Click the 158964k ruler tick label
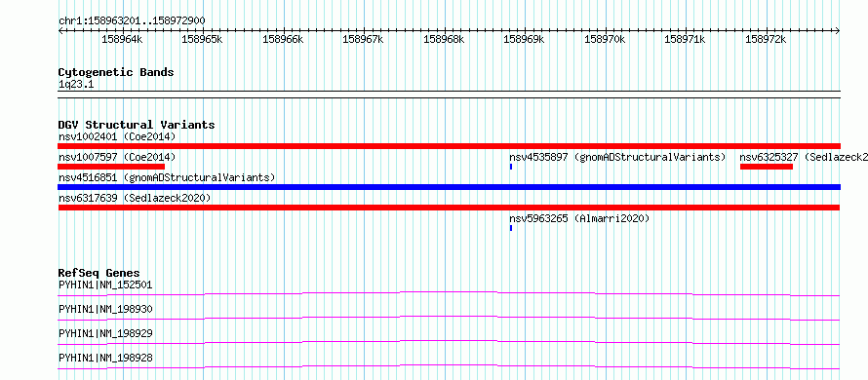This screenshot has width=868, height=380. [122, 39]
